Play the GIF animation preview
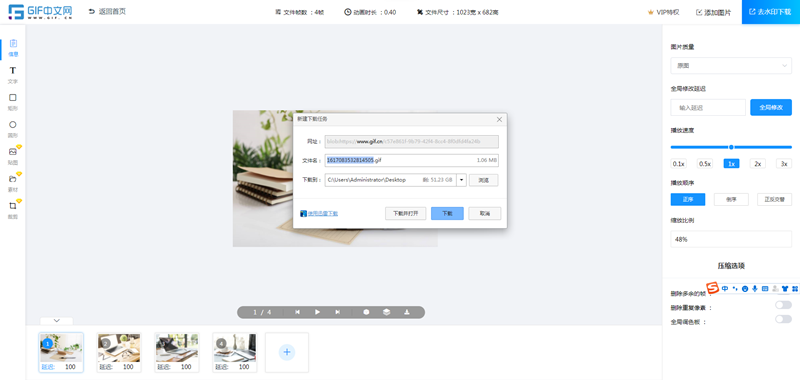 coord(317,312)
